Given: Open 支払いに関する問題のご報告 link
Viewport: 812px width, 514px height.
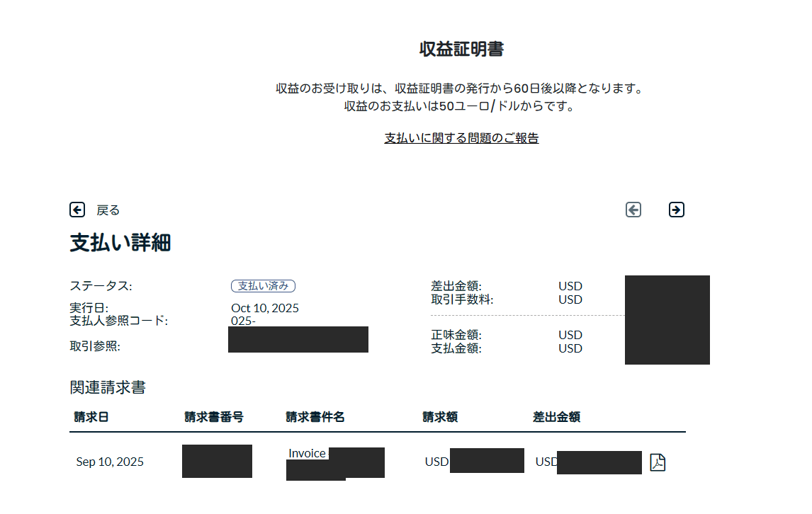Looking at the screenshot, I should pos(461,137).
